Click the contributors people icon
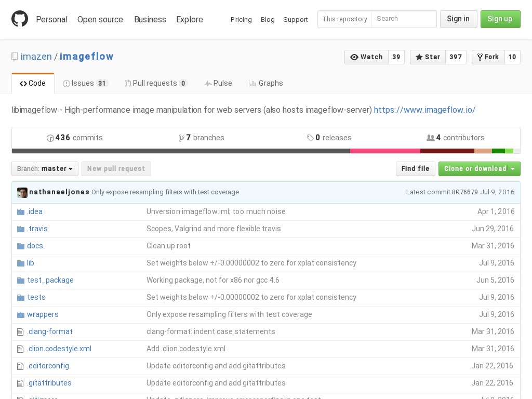Viewport: 532px width, 399px height. pyautogui.click(x=430, y=138)
